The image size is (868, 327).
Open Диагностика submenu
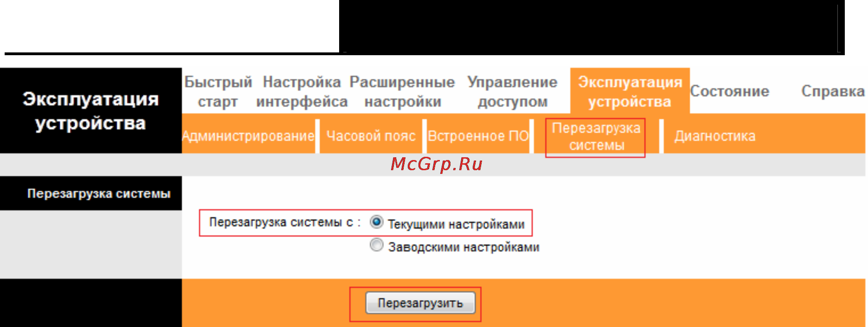pyautogui.click(x=714, y=136)
